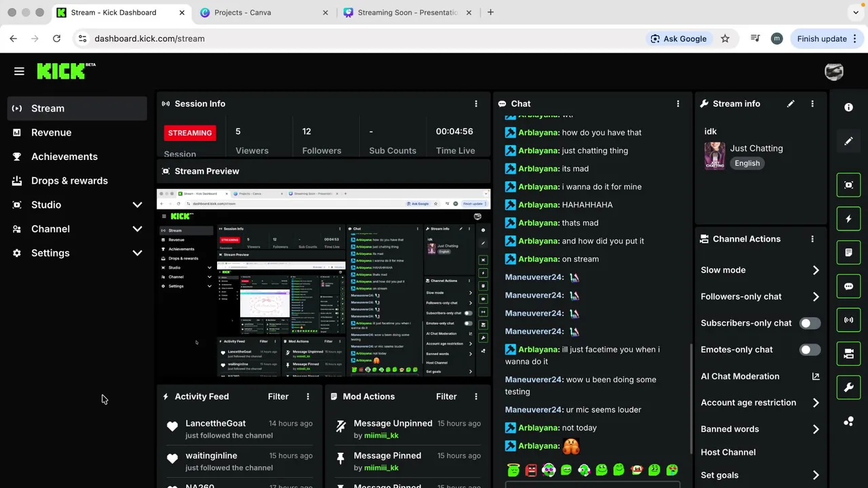Open Followers-only chat options

click(x=760, y=296)
